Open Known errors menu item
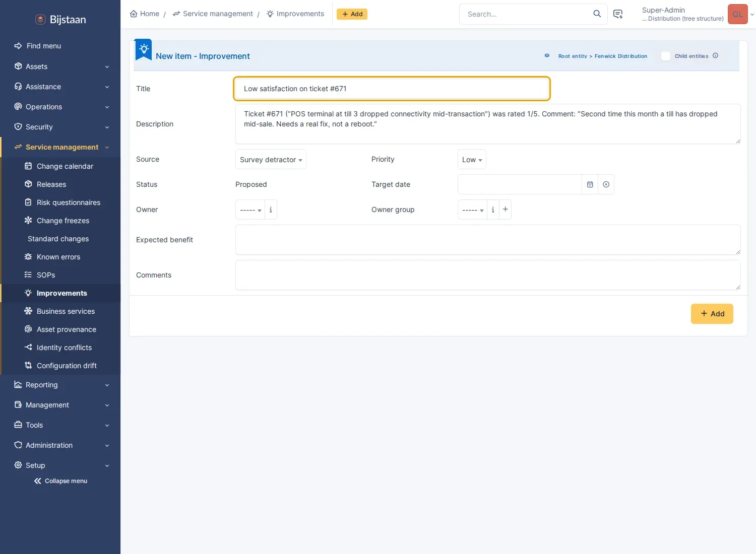The image size is (756, 554). [60, 257]
